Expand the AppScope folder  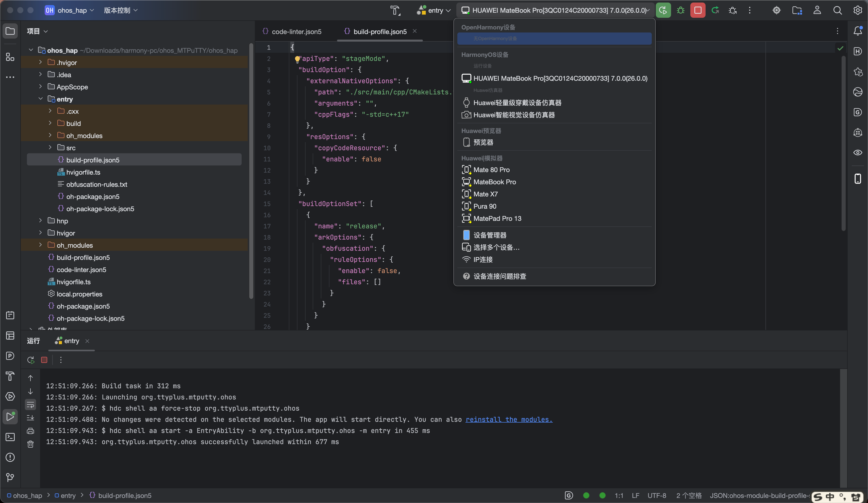[40, 87]
